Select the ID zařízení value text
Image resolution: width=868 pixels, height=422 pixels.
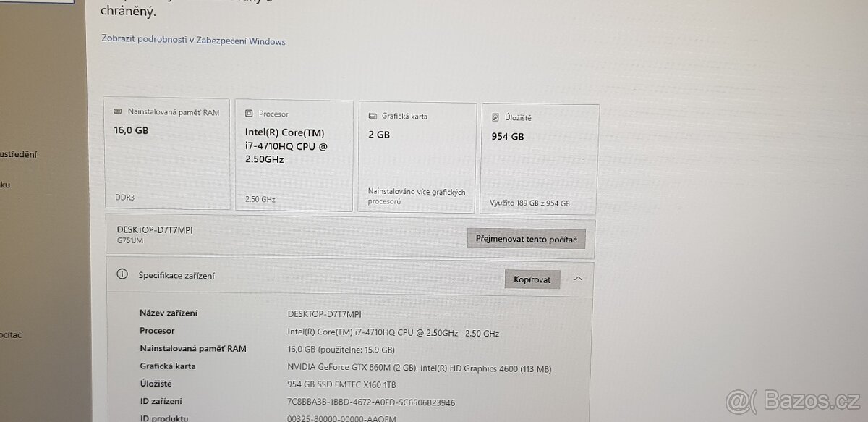tap(371, 402)
